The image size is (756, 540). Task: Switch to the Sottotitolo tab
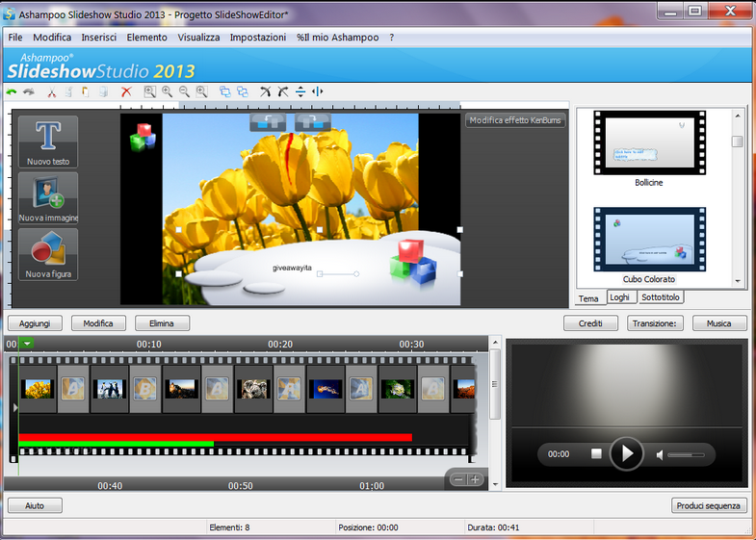(661, 297)
